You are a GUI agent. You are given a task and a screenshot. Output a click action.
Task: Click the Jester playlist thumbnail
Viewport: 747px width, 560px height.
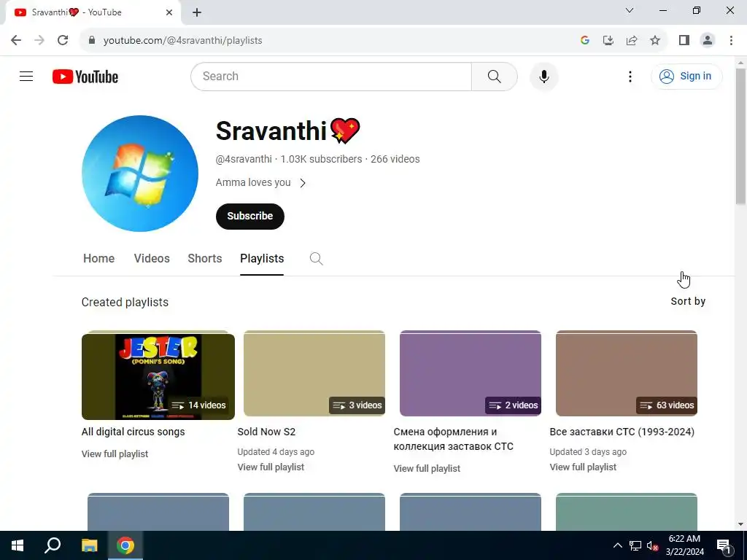point(158,376)
